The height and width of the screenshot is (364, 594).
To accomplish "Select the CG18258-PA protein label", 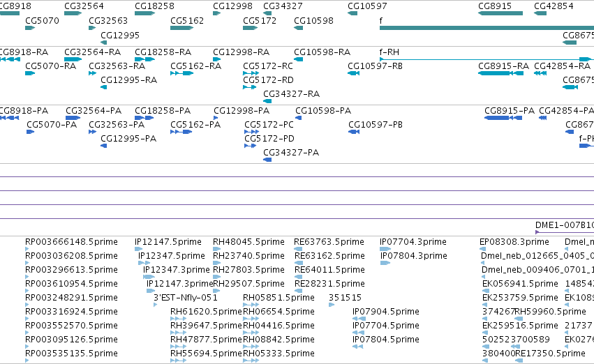I will (163, 110).
